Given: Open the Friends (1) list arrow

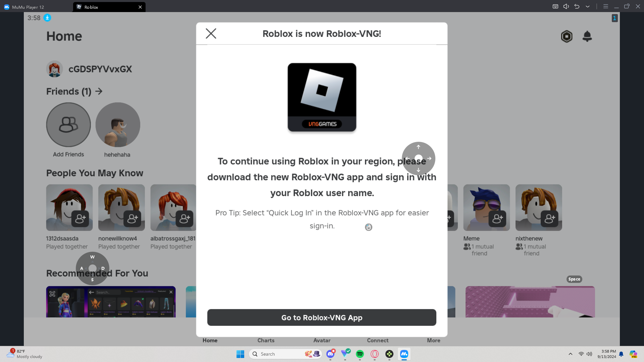Looking at the screenshot, I should tap(99, 91).
